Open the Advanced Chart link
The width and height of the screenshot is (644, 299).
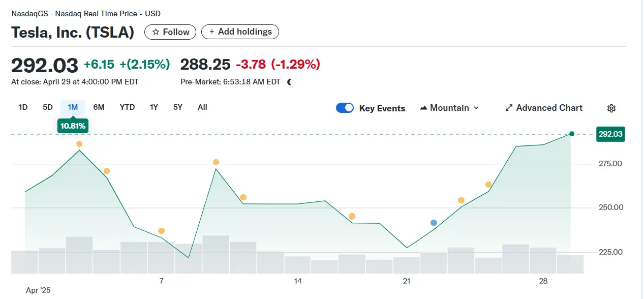coord(549,108)
